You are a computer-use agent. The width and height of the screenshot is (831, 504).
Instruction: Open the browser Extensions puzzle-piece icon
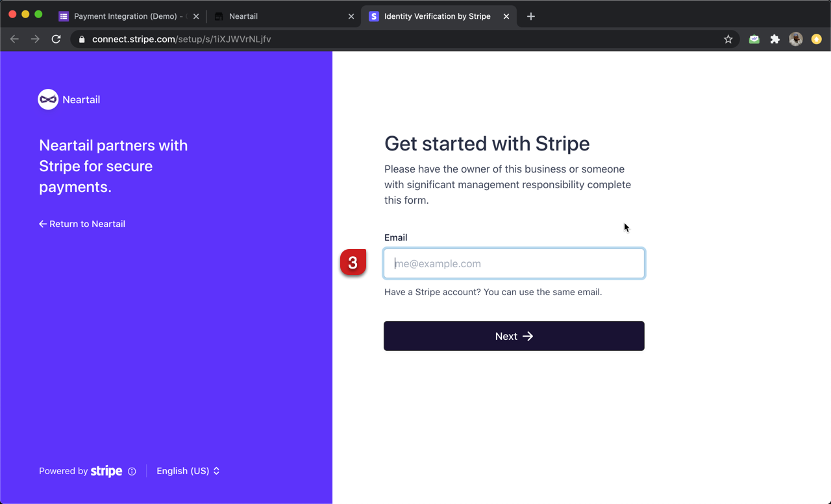[775, 39]
